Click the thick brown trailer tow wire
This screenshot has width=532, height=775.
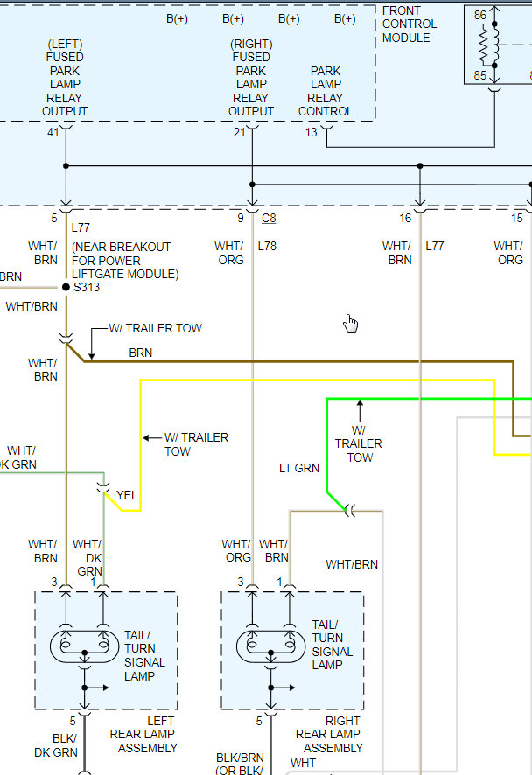[x=297, y=362]
